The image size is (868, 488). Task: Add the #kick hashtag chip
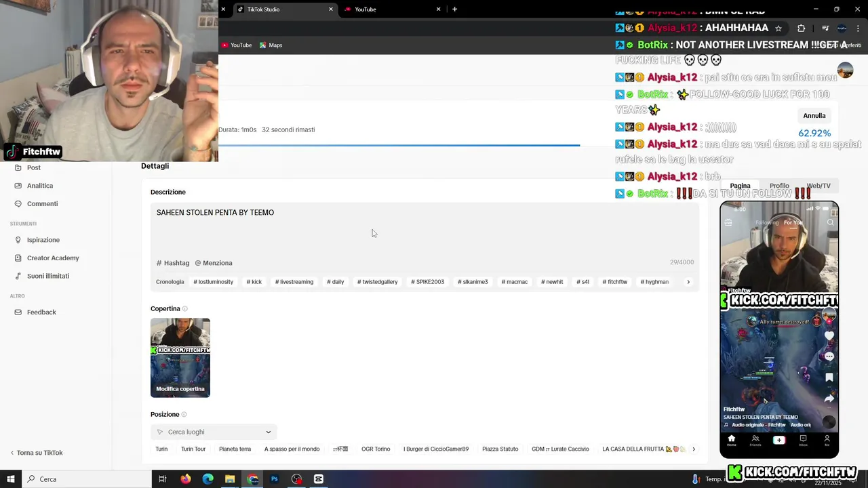[254, 282]
